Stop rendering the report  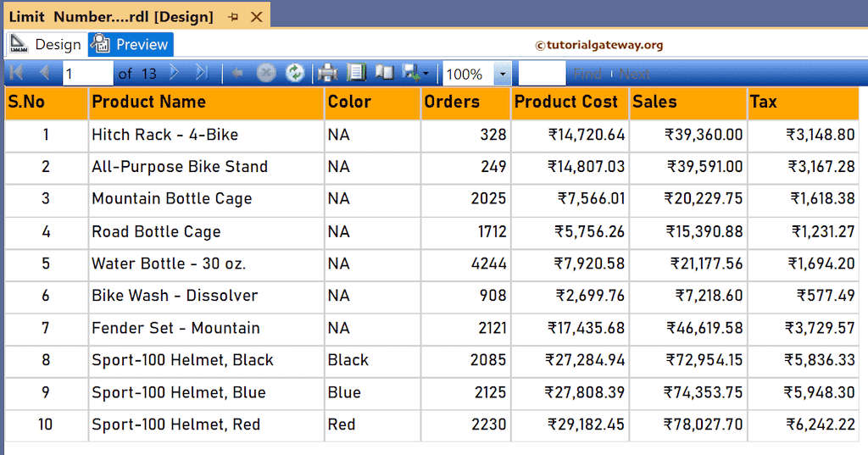pos(266,73)
